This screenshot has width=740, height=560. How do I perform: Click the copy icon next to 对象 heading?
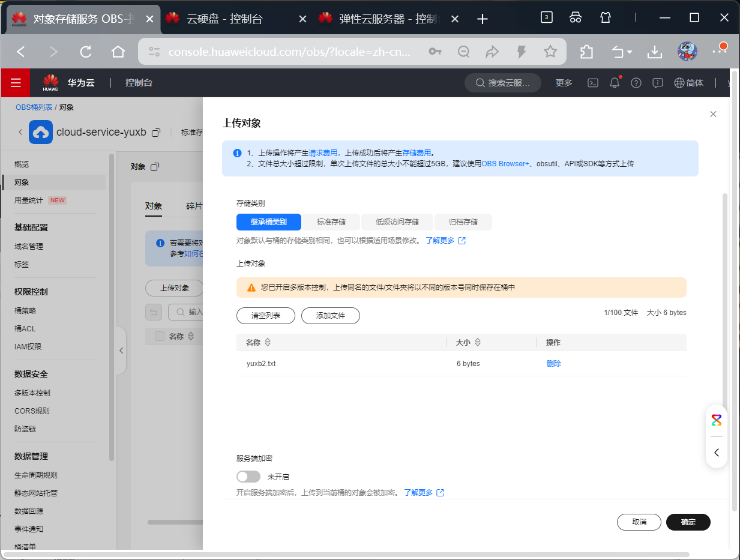[x=154, y=167]
